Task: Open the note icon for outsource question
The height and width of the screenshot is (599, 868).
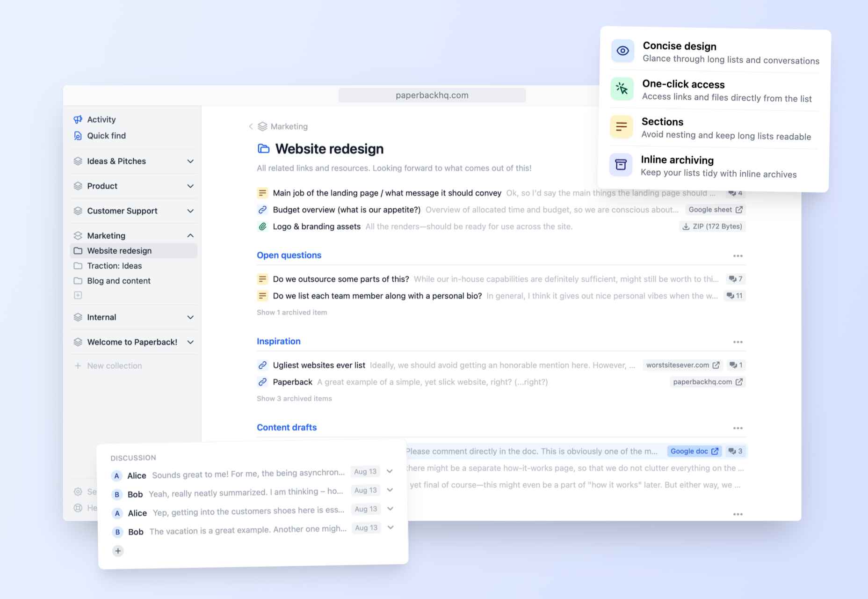Action: coord(262,279)
